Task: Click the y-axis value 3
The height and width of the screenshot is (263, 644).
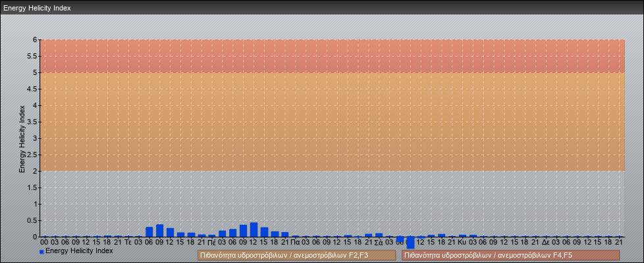Action: tap(36, 138)
